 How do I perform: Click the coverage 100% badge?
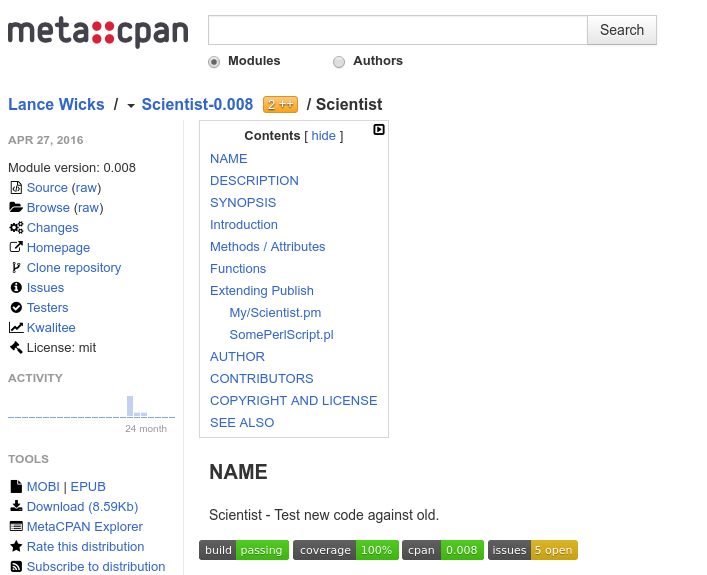coord(346,550)
